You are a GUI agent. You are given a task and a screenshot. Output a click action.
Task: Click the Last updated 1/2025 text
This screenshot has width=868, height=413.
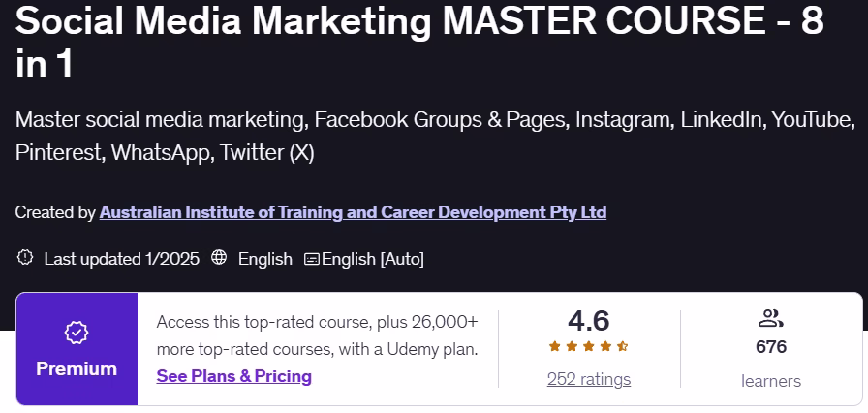tap(122, 259)
